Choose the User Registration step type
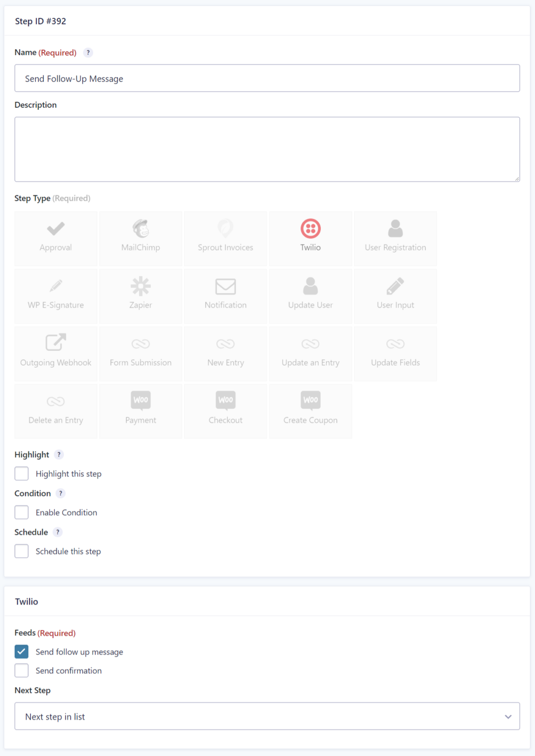 pyautogui.click(x=395, y=239)
